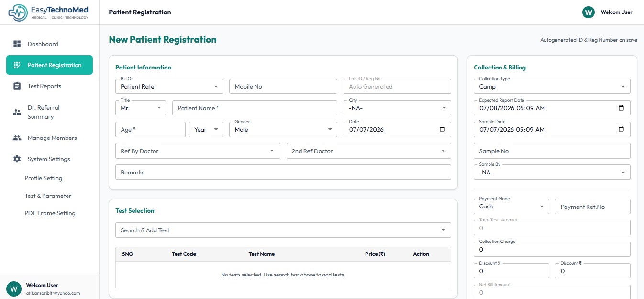Screen dimensions: 644x299
Task: Click the Collection & Billing section title
Action: pyautogui.click(x=500, y=68)
